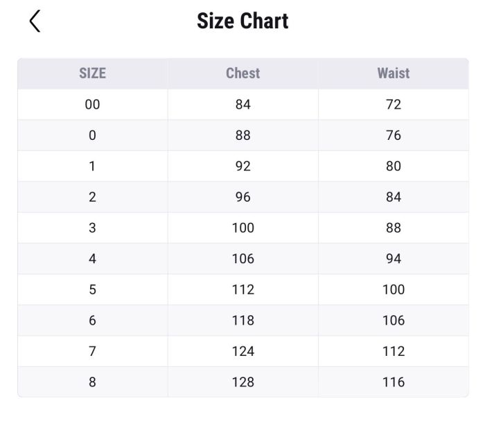Screen dimensions: 485x448
Task: Tap chest value 84
Action: pyautogui.click(x=242, y=105)
